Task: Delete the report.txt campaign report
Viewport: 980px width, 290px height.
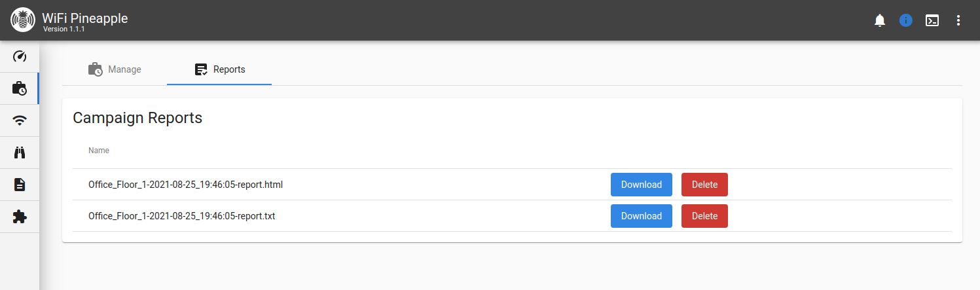Action: tap(704, 216)
